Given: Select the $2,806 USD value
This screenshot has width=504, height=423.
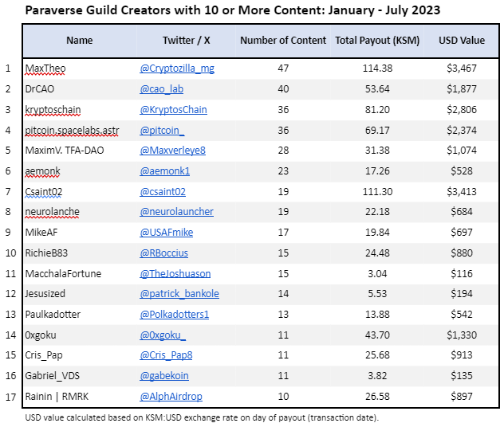Looking at the screenshot, I should (462, 110).
